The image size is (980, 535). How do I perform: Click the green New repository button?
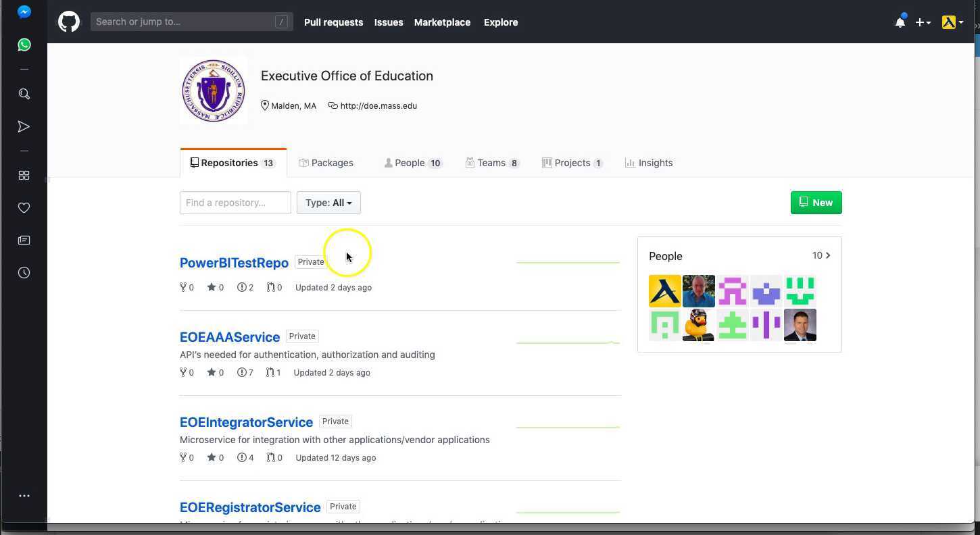tap(816, 203)
